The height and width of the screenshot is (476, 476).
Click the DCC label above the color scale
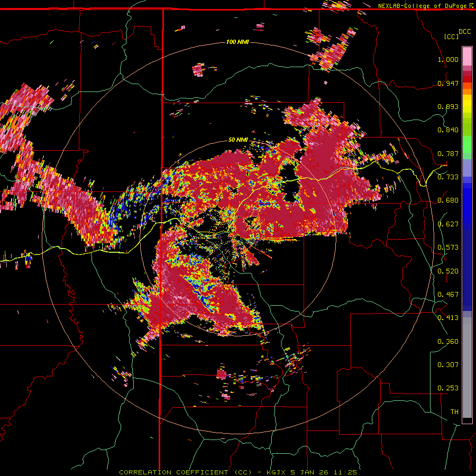(464, 32)
